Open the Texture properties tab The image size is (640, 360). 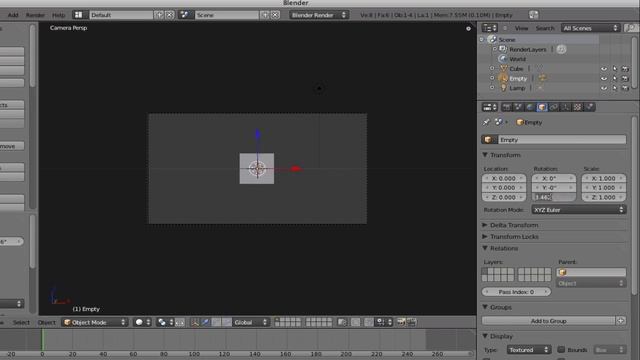coord(577,107)
